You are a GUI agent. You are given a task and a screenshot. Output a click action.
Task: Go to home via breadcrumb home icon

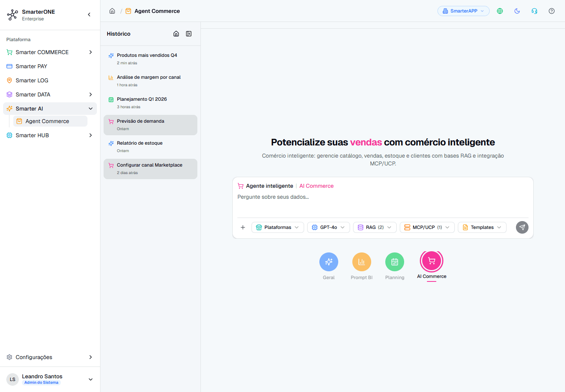112,11
